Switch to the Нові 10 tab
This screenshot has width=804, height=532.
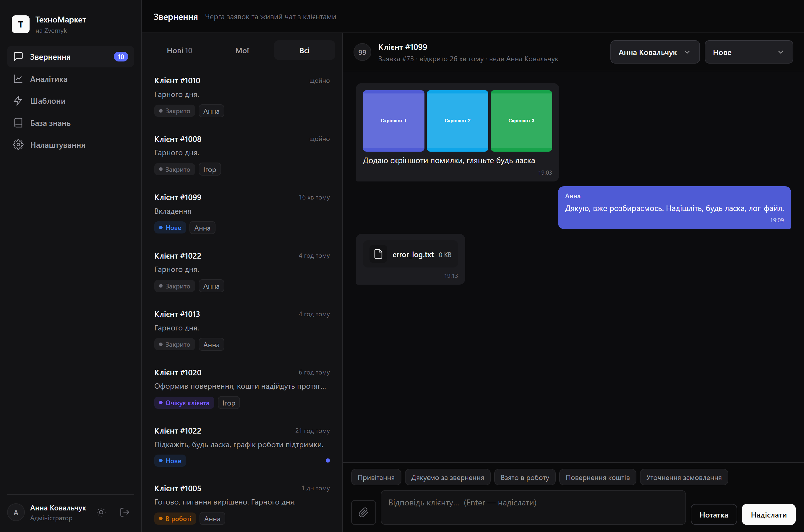[179, 51]
